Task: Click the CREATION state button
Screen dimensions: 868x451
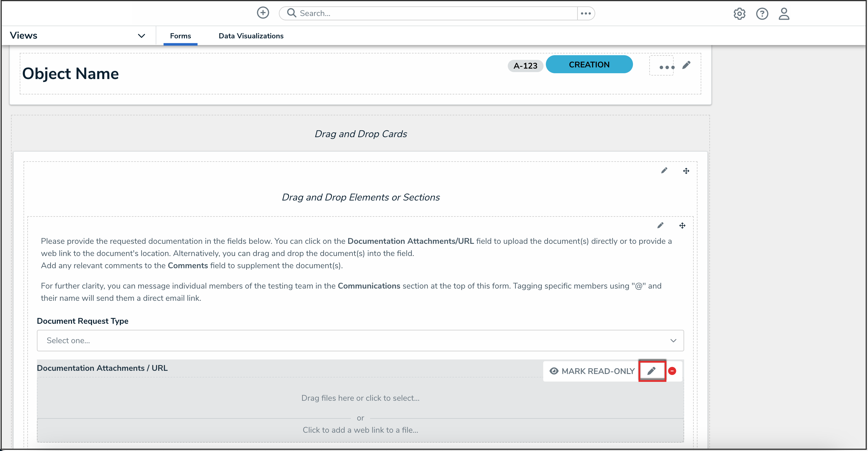Action: click(589, 65)
